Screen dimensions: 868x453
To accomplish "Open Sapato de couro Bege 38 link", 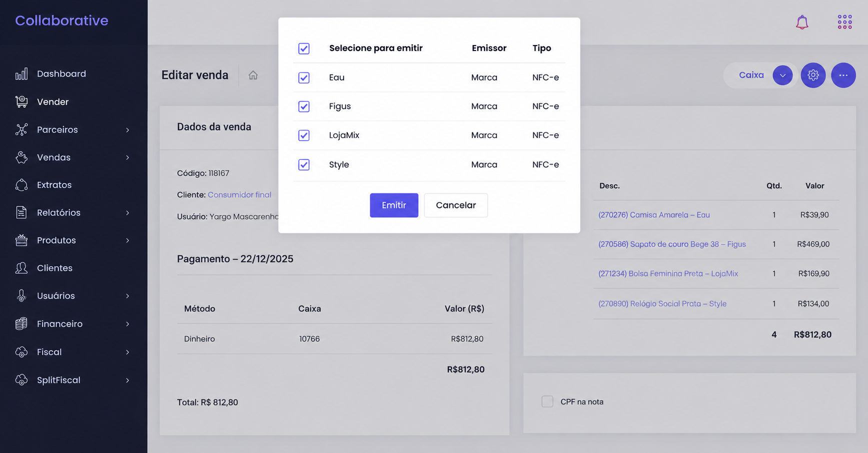I will coord(672,244).
